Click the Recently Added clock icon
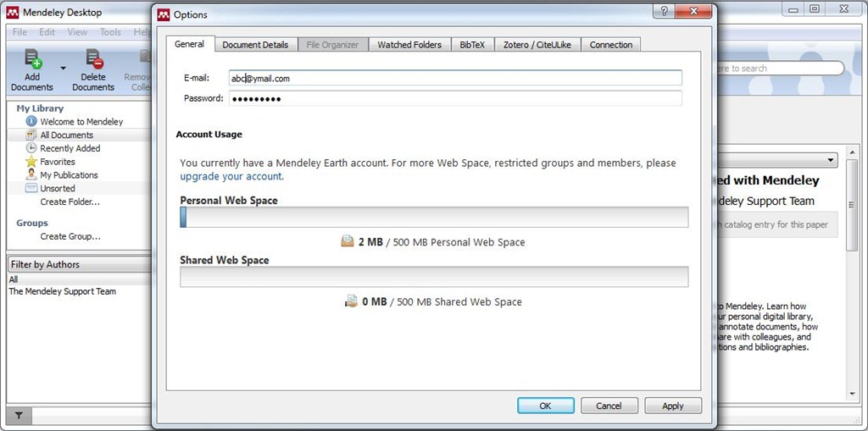 click(31, 147)
